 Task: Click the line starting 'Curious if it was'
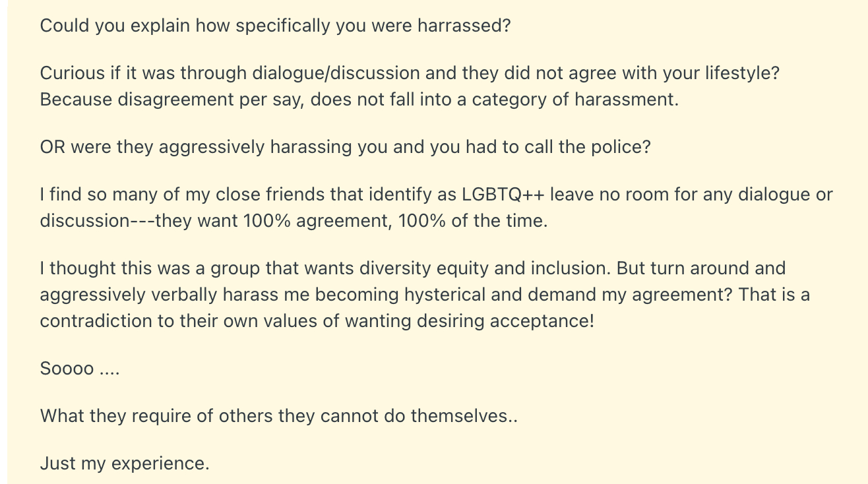click(x=409, y=73)
